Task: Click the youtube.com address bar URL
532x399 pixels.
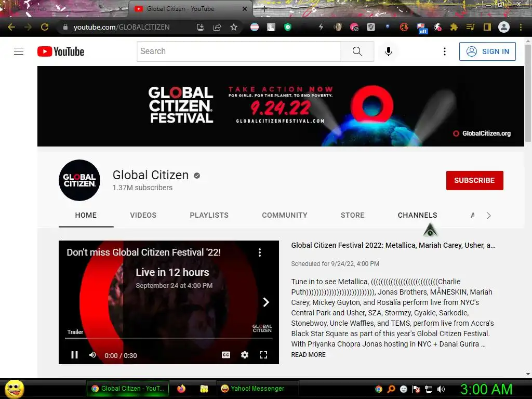Action: point(122,27)
